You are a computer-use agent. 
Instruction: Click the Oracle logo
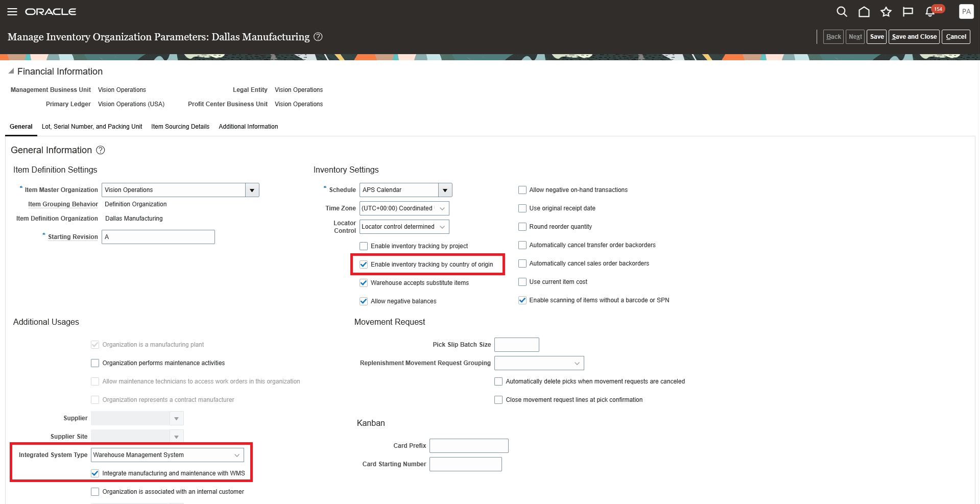51,12
